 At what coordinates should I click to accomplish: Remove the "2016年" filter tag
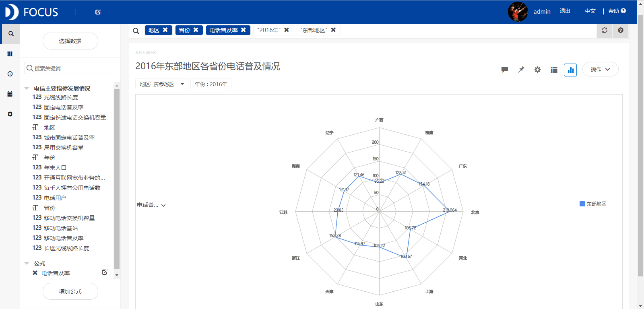pos(287,30)
